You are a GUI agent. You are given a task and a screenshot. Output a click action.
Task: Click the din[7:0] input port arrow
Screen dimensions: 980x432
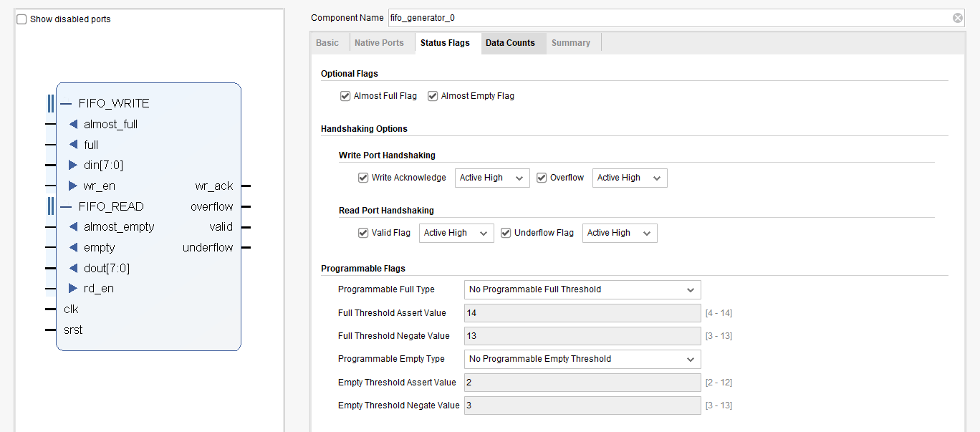point(73,165)
